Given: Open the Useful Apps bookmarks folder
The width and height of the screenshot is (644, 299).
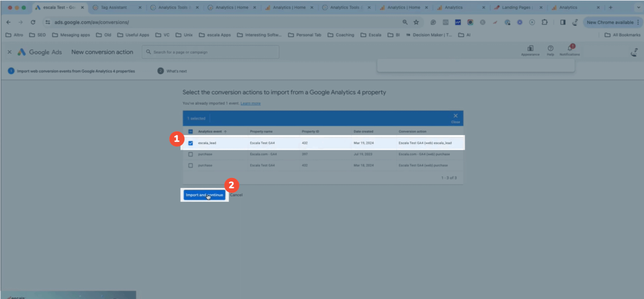Looking at the screenshot, I should coord(133,35).
